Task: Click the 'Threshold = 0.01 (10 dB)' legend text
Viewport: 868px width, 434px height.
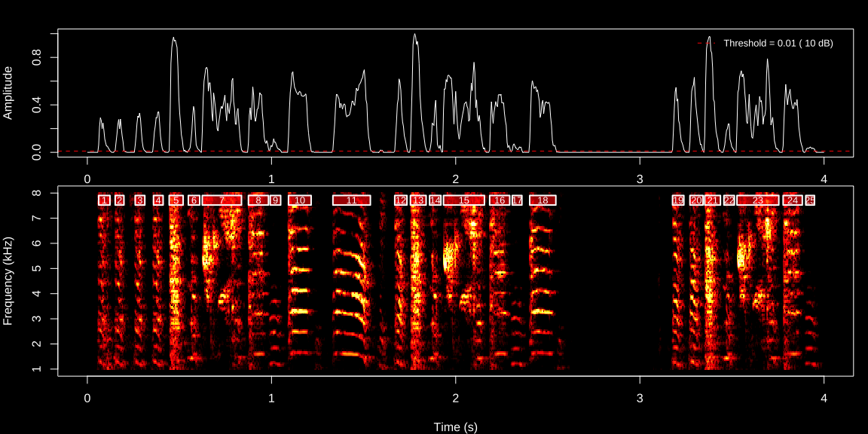Action: coord(778,44)
